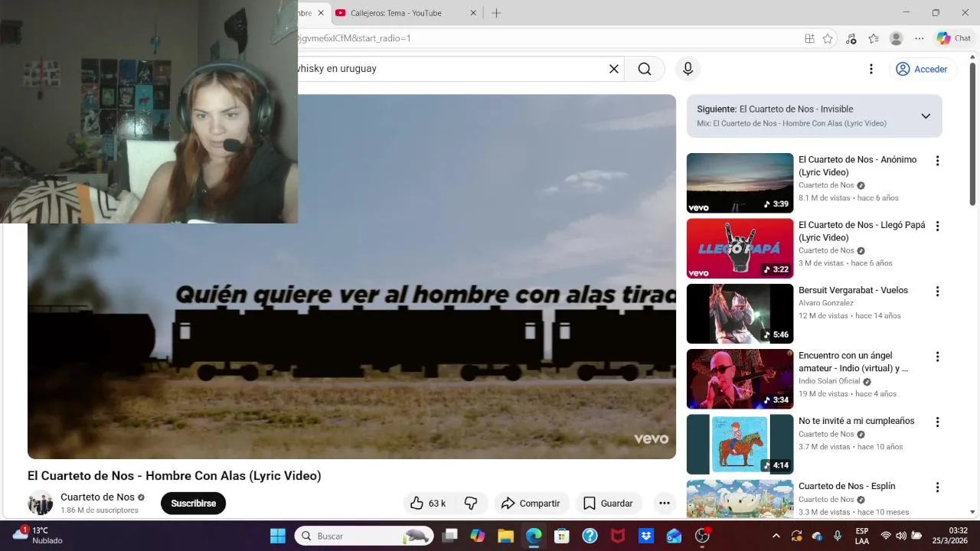Like the video with 63 k thumbs-up
Image resolution: width=980 pixels, height=551 pixels.
pos(428,504)
